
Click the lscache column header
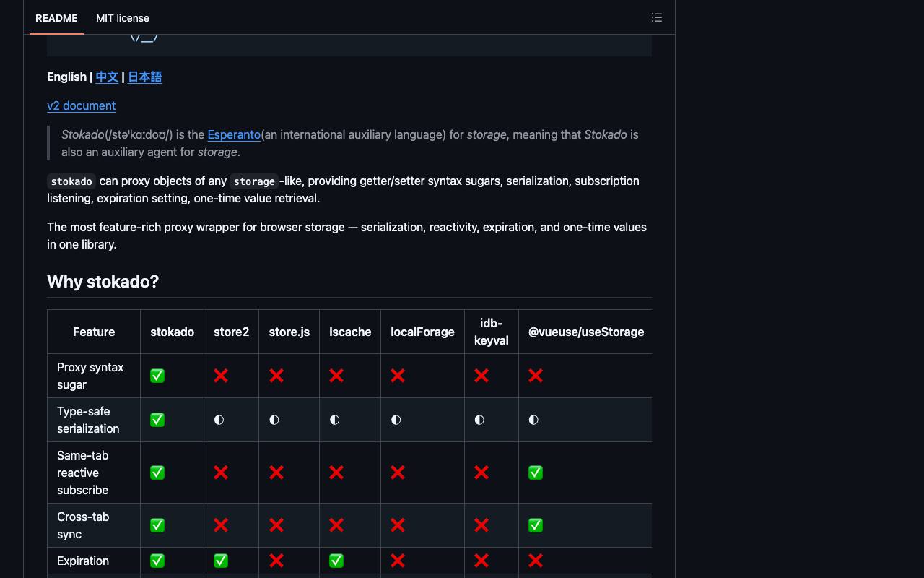(x=350, y=332)
